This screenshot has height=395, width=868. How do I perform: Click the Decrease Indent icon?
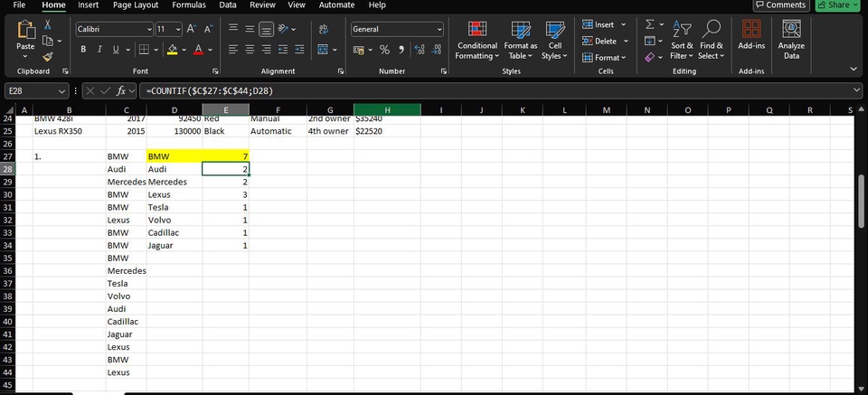coord(283,49)
